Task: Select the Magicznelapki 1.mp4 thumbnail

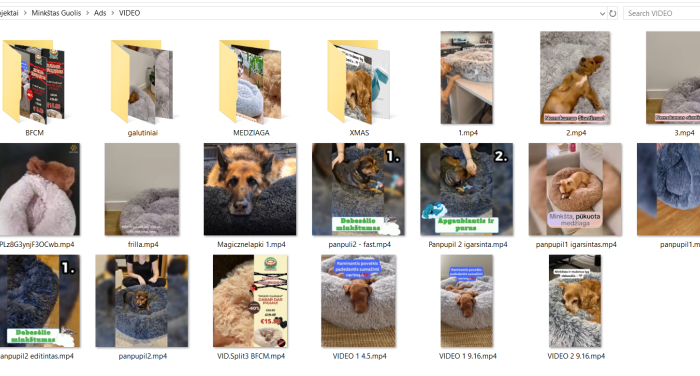Action: 250,189
